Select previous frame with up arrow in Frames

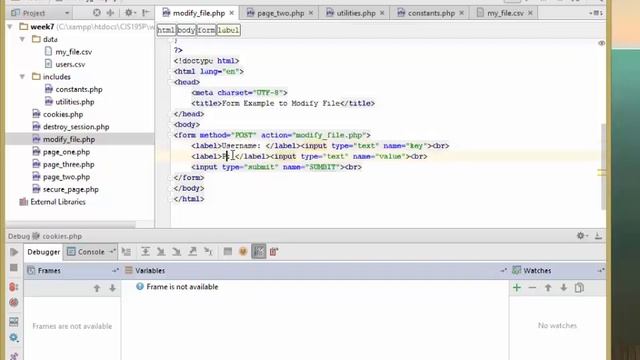[97, 288]
